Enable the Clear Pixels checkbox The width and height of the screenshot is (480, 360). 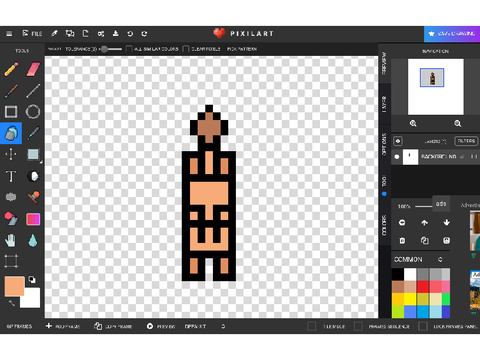pyautogui.click(x=186, y=49)
